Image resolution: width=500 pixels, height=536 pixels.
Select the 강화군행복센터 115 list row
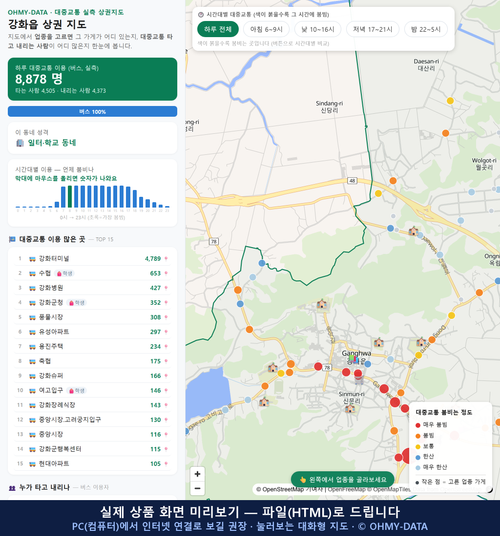click(x=92, y=449)
